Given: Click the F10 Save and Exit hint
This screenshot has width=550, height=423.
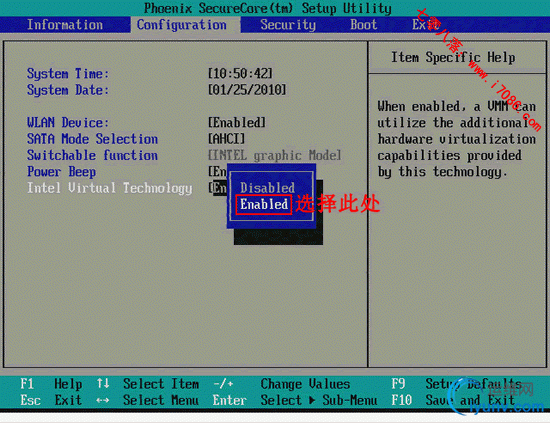Looking at the screenshot, I should [x=453, y=400].
